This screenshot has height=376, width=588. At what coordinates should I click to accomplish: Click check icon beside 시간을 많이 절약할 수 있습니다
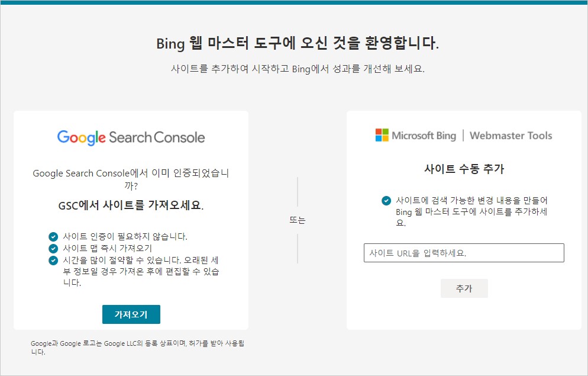[53, 261]
